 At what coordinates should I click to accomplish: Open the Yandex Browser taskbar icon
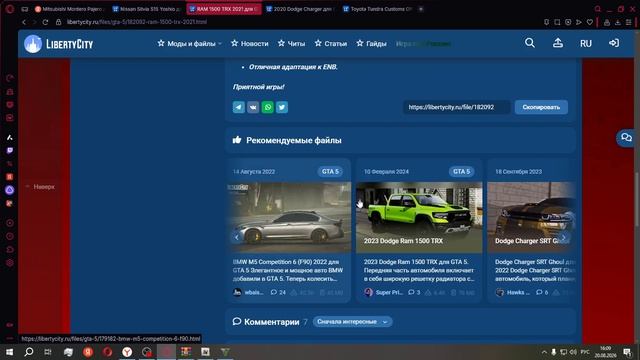point(127,352)
